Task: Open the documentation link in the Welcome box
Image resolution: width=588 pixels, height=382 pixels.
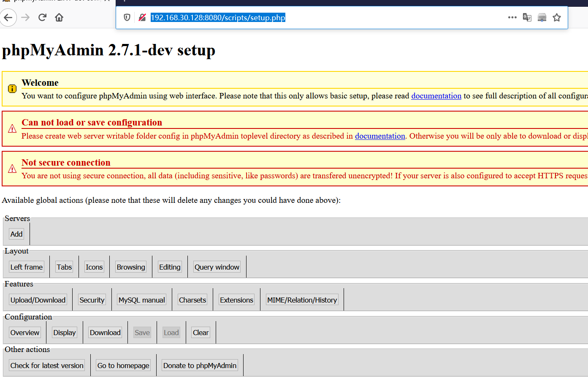Action: (x=436, y=96)
